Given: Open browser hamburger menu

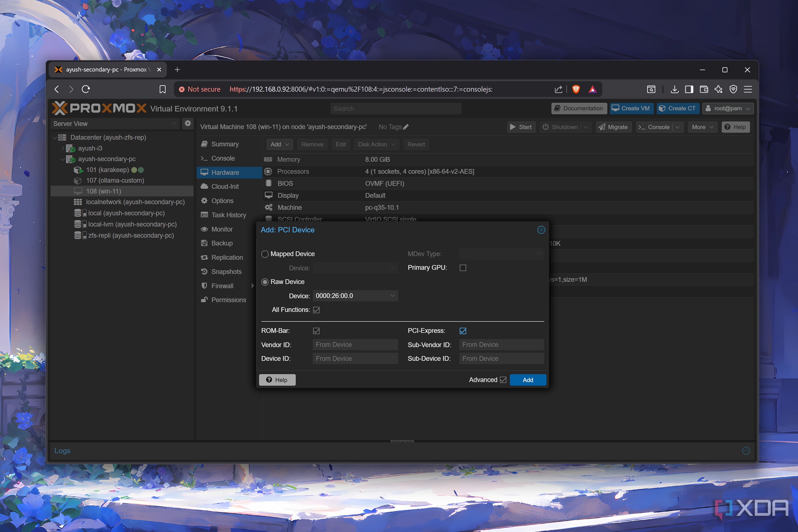Looking at the screenshot, I should 748,89.
